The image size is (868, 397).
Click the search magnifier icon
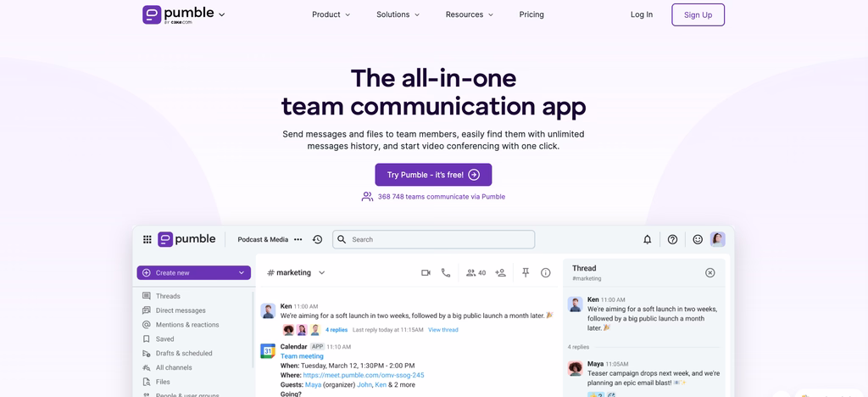click(342, 240)
